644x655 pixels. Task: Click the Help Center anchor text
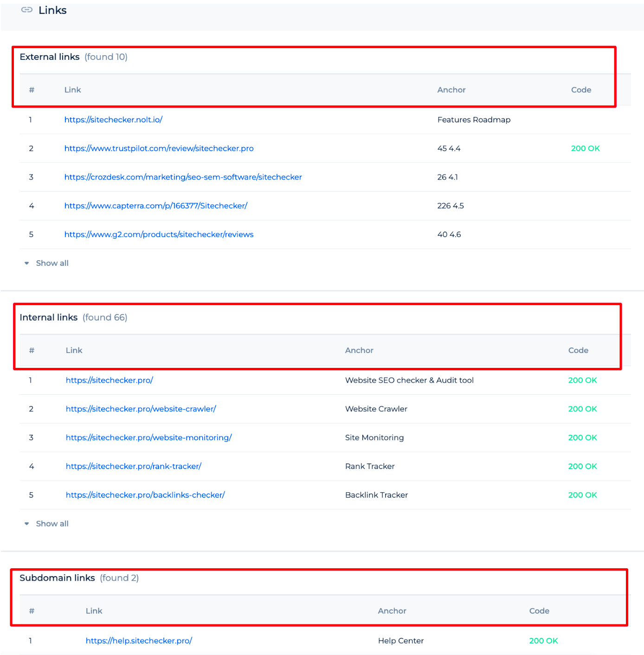coord(401,641)
